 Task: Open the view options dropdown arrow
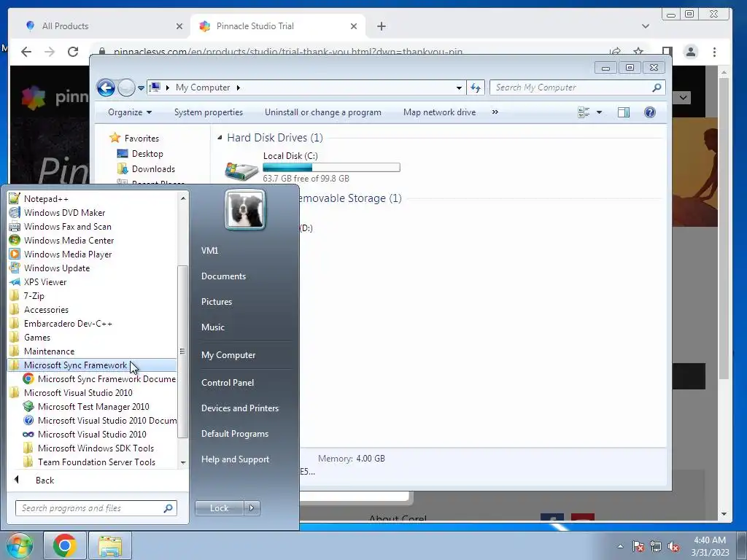(x=600, y=112)
